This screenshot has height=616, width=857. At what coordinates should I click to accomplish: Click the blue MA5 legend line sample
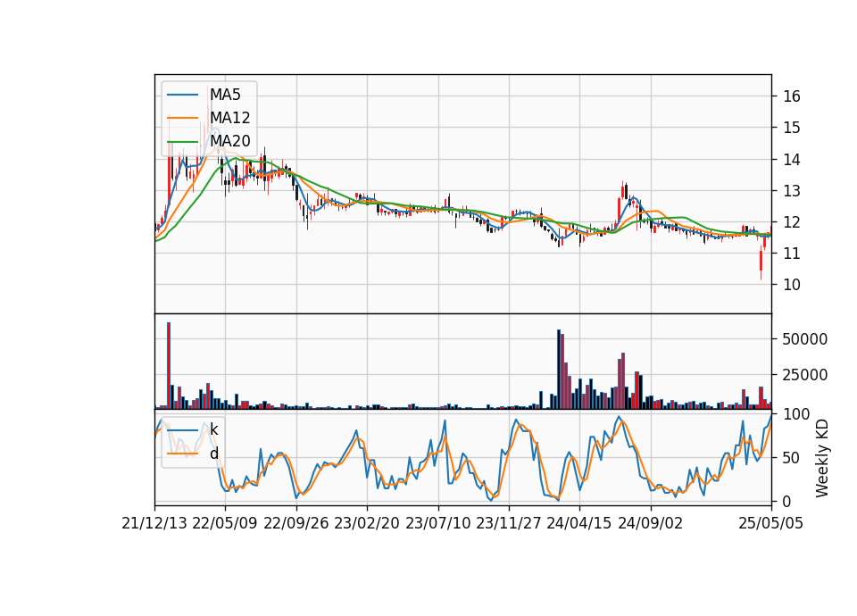click(182, 95)
